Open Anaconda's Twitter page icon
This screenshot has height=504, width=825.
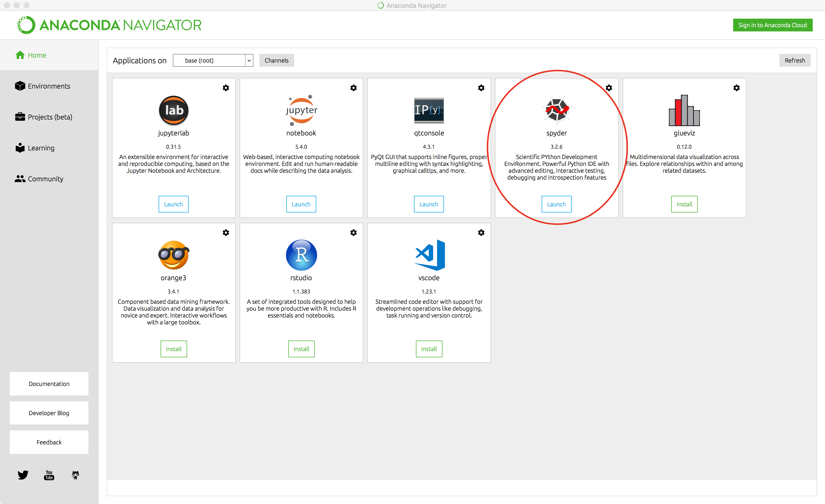tap(23, 475)
